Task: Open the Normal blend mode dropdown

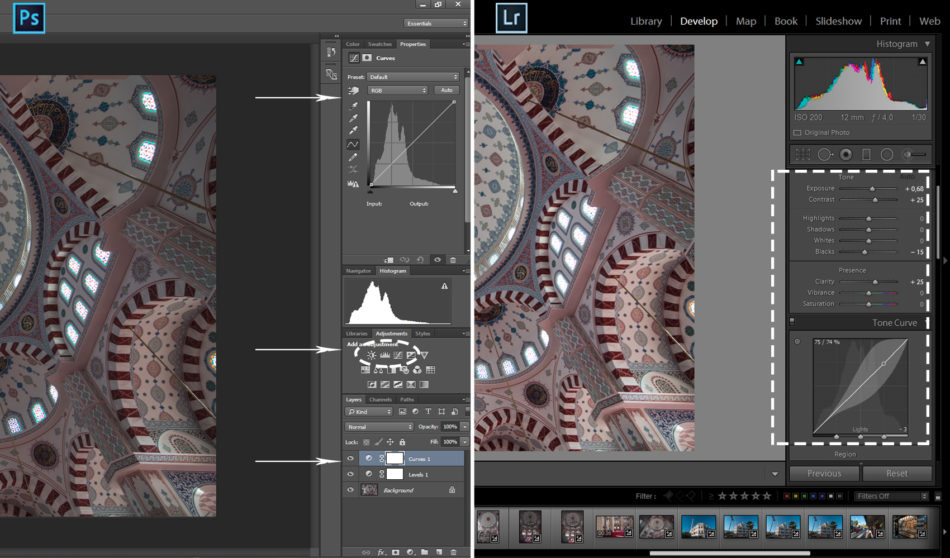Action: (377, 427)
